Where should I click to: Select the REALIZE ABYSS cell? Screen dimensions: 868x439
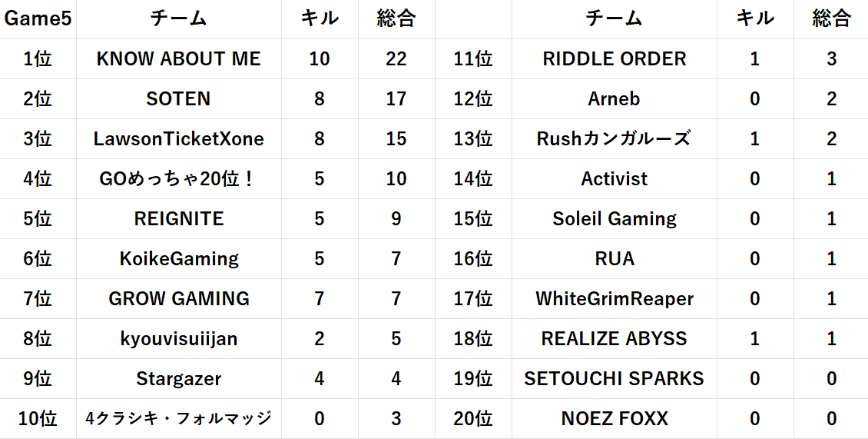(x=614, y=339)
